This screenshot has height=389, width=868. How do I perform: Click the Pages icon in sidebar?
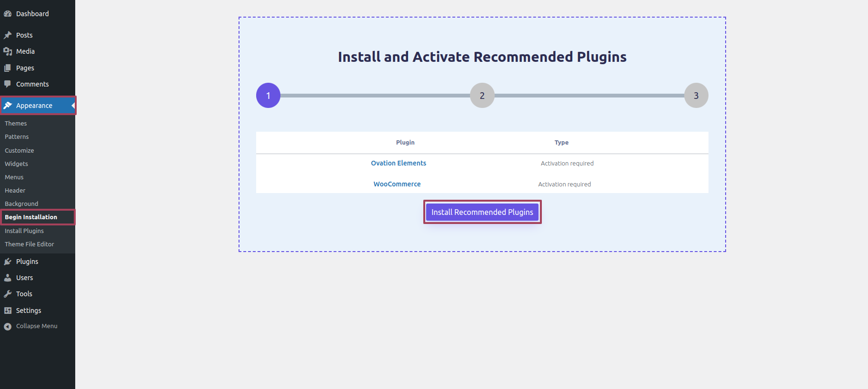coord(8,68)
